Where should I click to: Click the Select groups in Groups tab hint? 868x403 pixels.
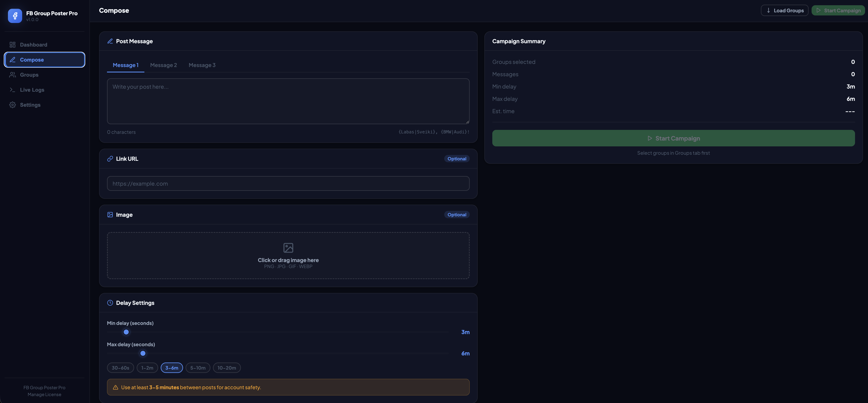[x=673, y=153]
